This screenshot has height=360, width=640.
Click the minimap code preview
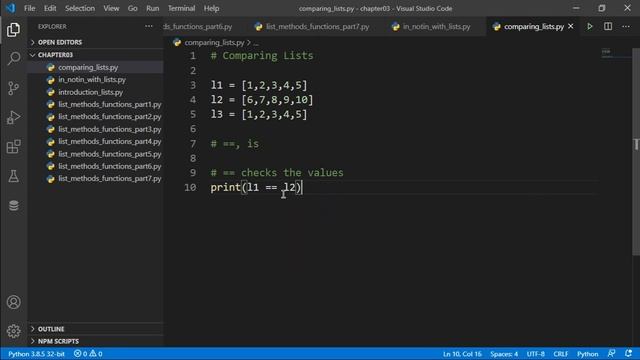point(606,52)
